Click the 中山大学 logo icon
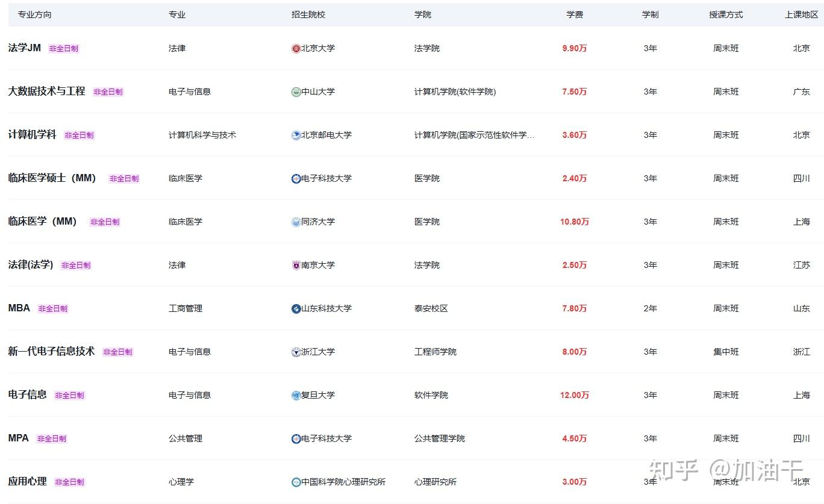Viewport: 824px width, 504px height. click(296, 92)
